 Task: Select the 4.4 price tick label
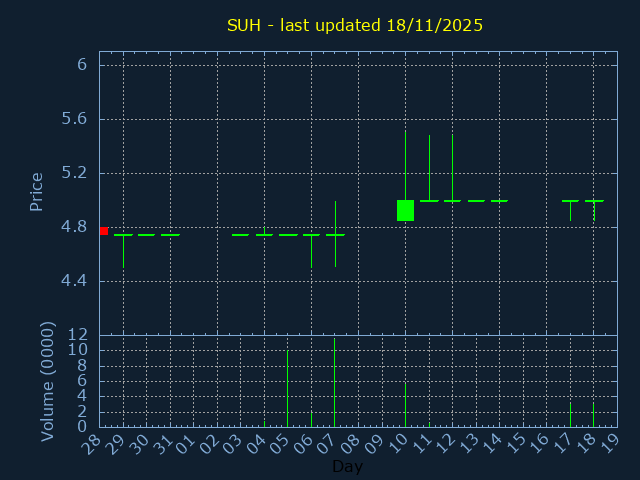(75, 281)
